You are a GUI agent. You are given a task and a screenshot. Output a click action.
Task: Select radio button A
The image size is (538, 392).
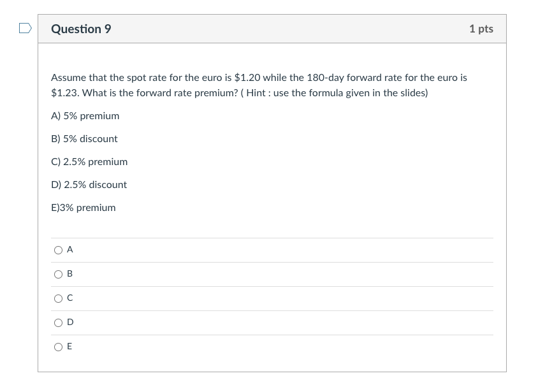point(59,250)
